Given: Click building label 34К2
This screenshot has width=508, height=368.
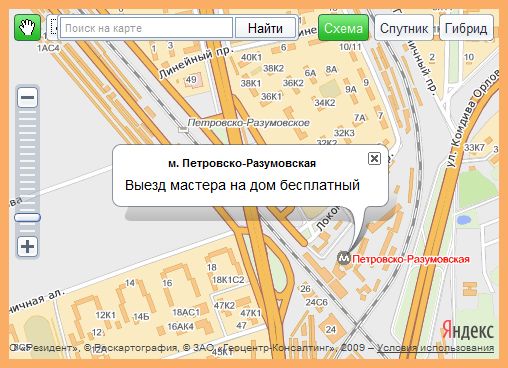Looking at the screenshot, I should [325, 103].
